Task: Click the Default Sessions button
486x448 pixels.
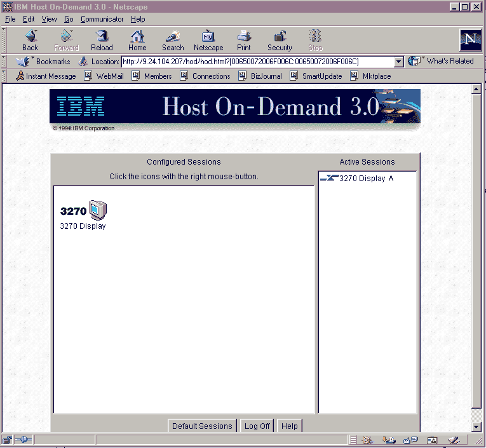Action: click(x=202, y=426)
